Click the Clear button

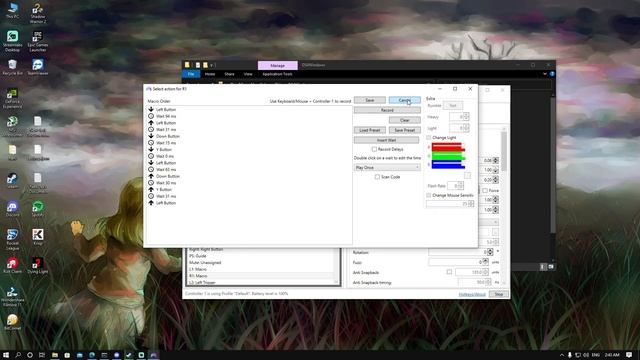(x=404, y=120)
